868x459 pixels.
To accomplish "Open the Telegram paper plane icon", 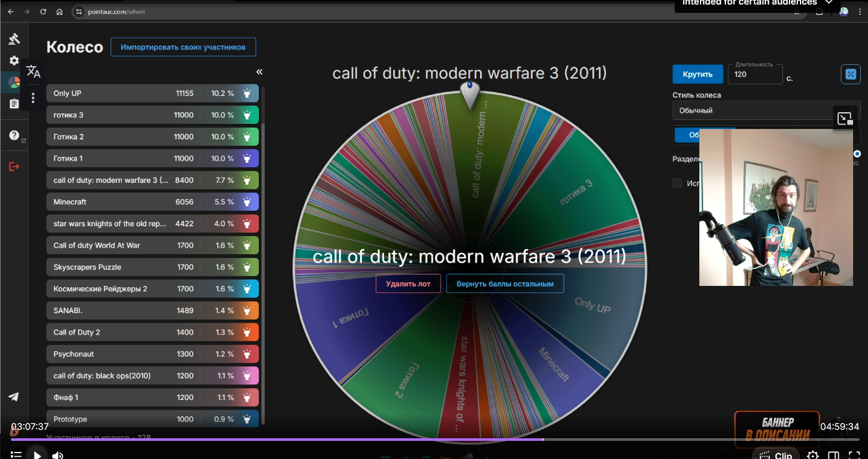I will click(14, 397).
